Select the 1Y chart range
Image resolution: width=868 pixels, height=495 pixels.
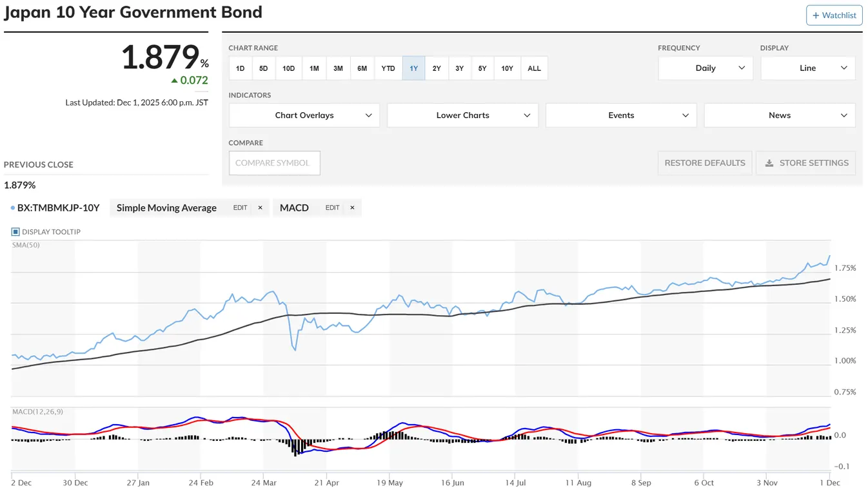click(x=413, y=68)
